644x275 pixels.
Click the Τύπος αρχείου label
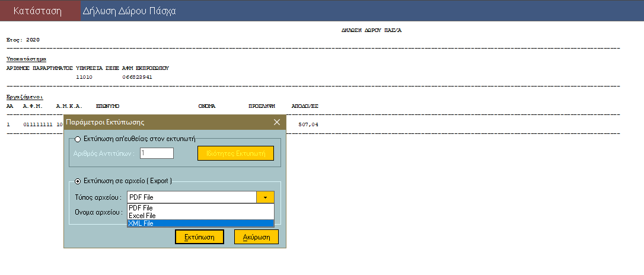point(98,197)
